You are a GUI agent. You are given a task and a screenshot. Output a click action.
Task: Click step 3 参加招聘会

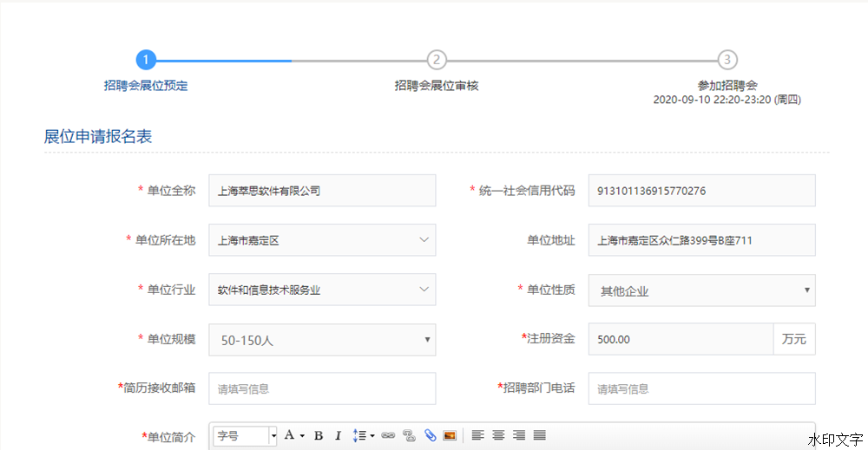(x=727, y=60)
